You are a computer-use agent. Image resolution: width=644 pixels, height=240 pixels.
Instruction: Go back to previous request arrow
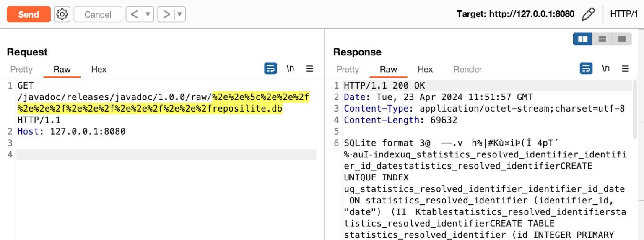click(134, 14)
